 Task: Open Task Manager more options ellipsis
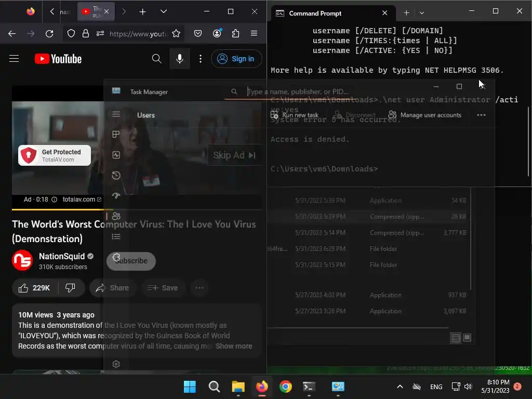(x=481, y=115)
